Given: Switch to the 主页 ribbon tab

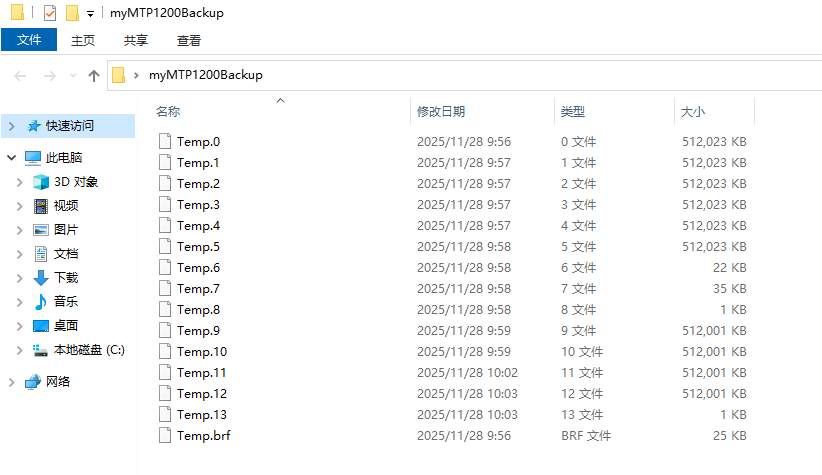Looking at the screenshot, I should point(83,41).
